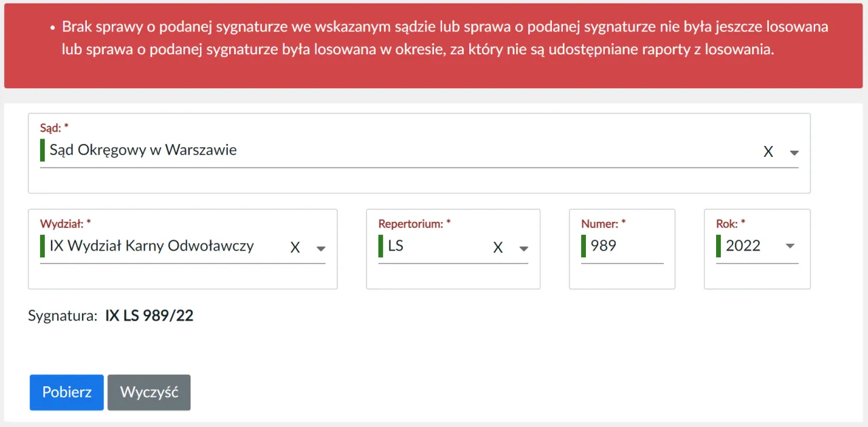Image resolution: width=868 pixels, height=427 pixels.
Task: Click the Sygnatura value IX LS 989/22
Action: point(149,316)
